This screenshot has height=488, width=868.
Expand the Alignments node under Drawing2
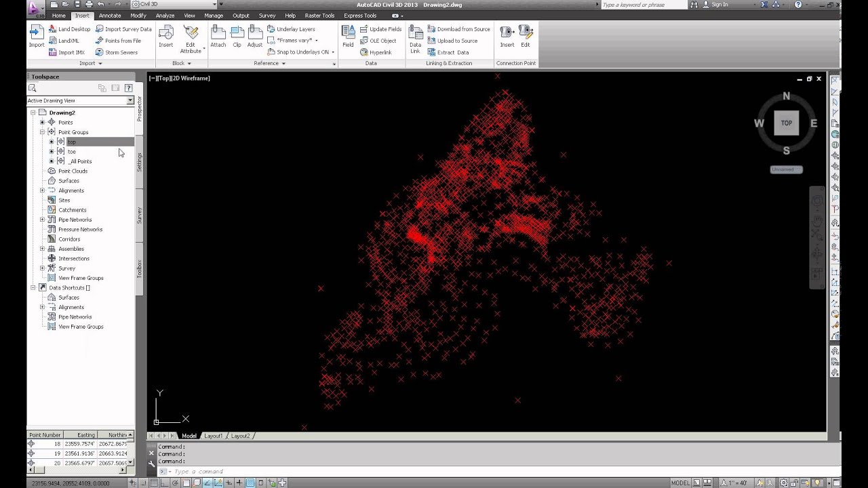42,190
